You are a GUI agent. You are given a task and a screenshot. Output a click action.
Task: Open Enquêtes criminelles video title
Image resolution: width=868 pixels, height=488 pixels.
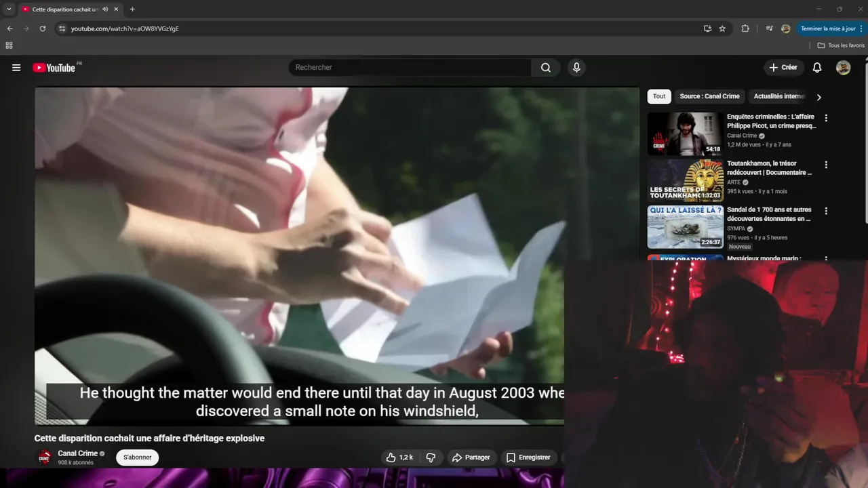point(772,121)
